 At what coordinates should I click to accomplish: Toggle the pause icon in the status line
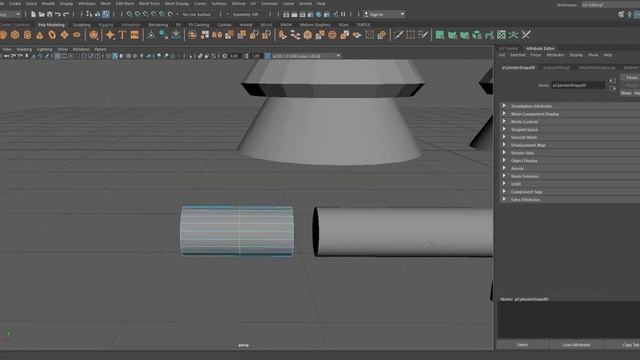343,14
